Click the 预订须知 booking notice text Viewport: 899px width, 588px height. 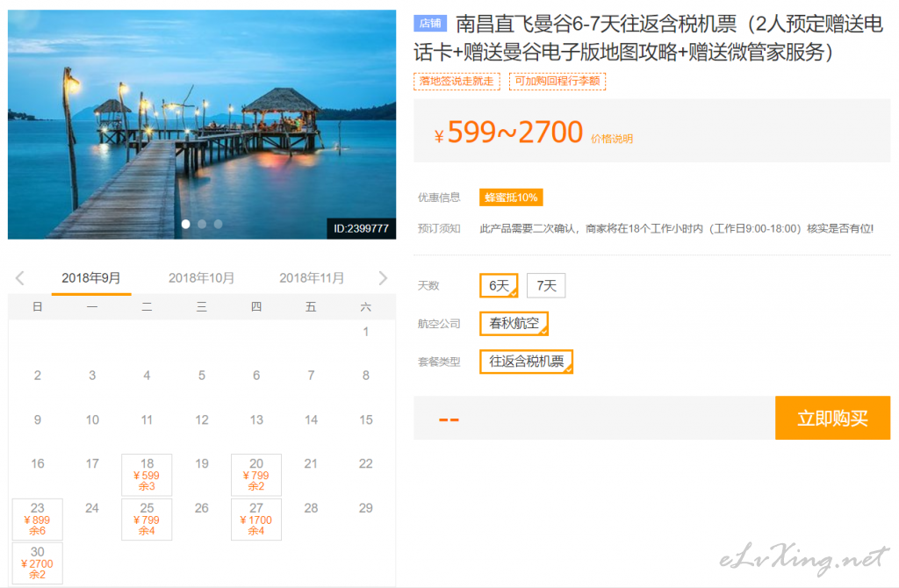pos(677,229)
